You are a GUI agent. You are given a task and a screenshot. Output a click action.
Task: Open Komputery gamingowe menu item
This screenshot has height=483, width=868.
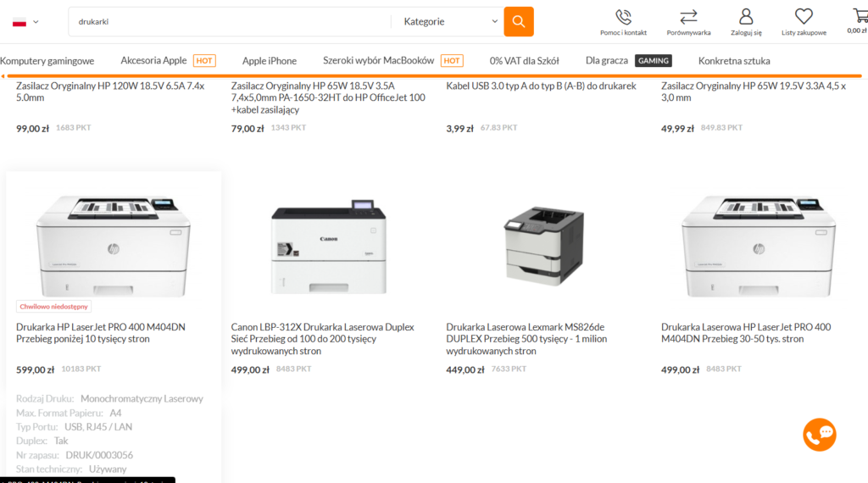(x=47, y=61)
